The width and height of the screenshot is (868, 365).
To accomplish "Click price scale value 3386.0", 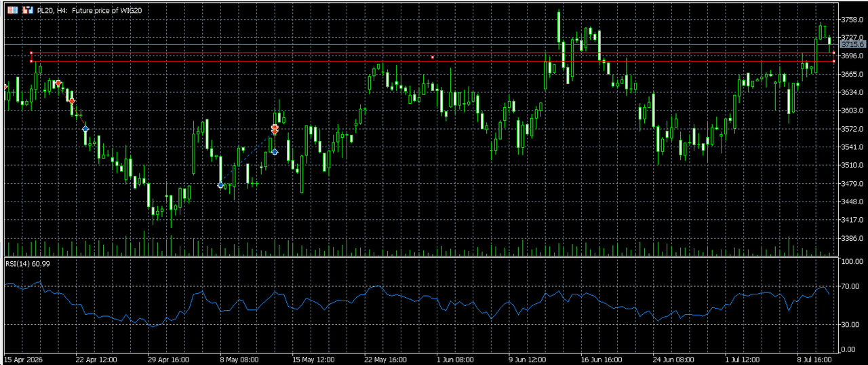I will coord(852,239).
